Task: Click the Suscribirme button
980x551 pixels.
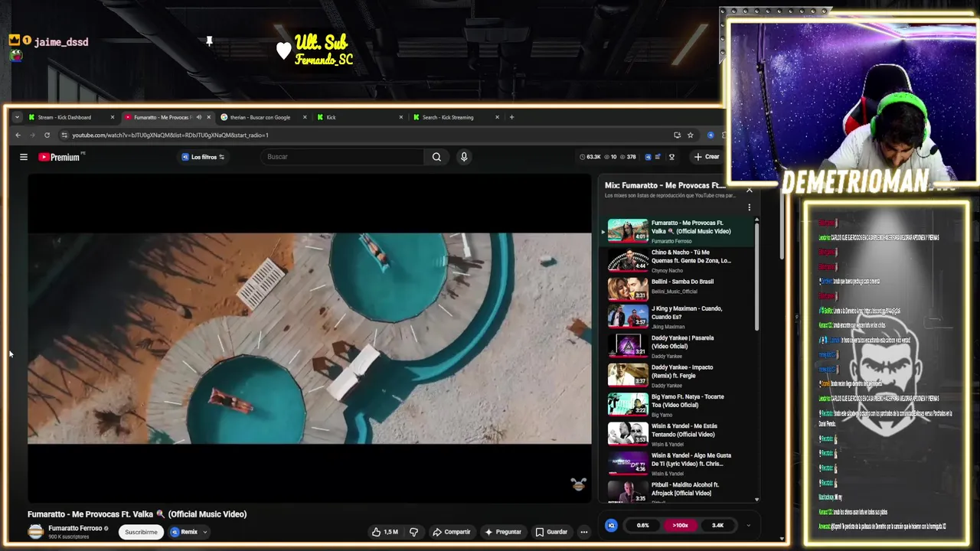Action: point(141,532)
